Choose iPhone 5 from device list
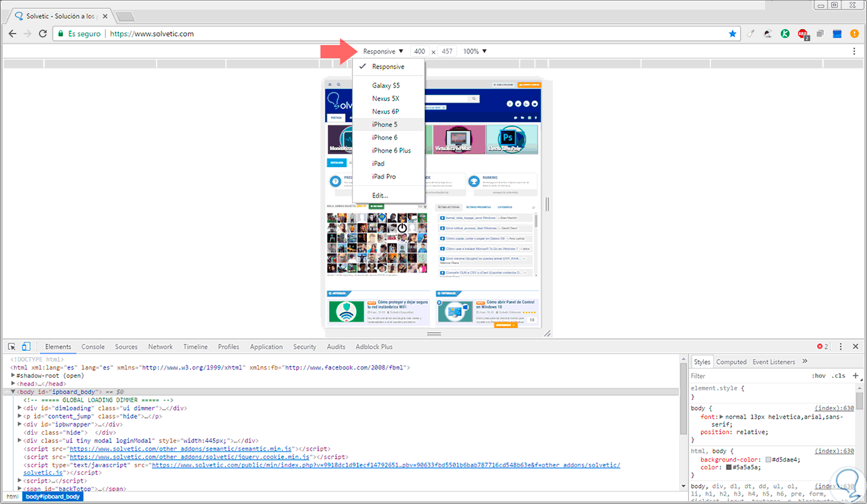 tap(388, 125)
